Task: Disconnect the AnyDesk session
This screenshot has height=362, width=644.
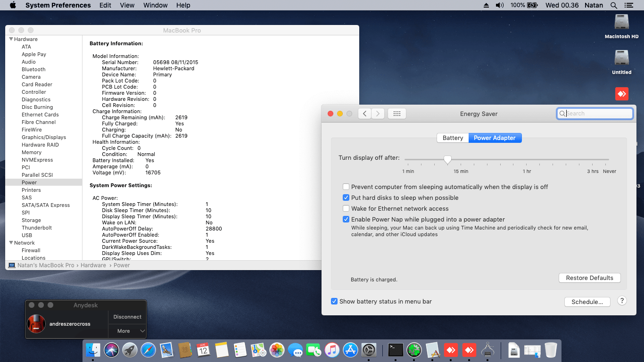Action: (x=127, y=317)
